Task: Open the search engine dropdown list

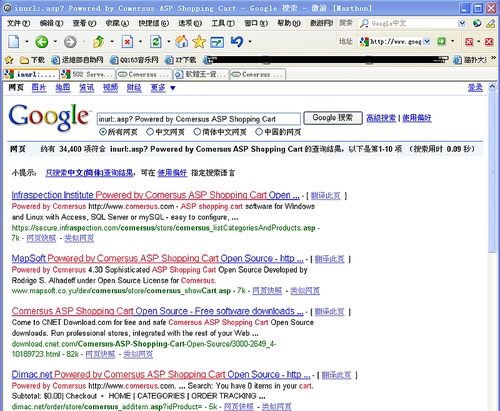Action: [x=462, y=23]
